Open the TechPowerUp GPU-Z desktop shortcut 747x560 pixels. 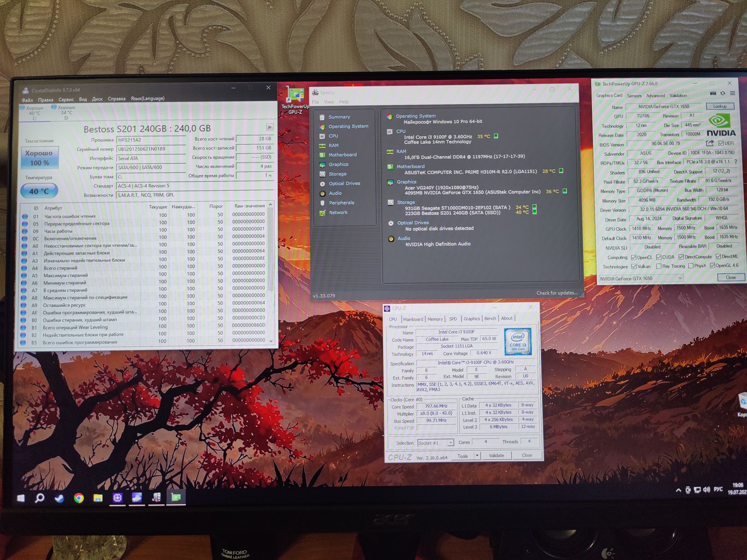295,100
